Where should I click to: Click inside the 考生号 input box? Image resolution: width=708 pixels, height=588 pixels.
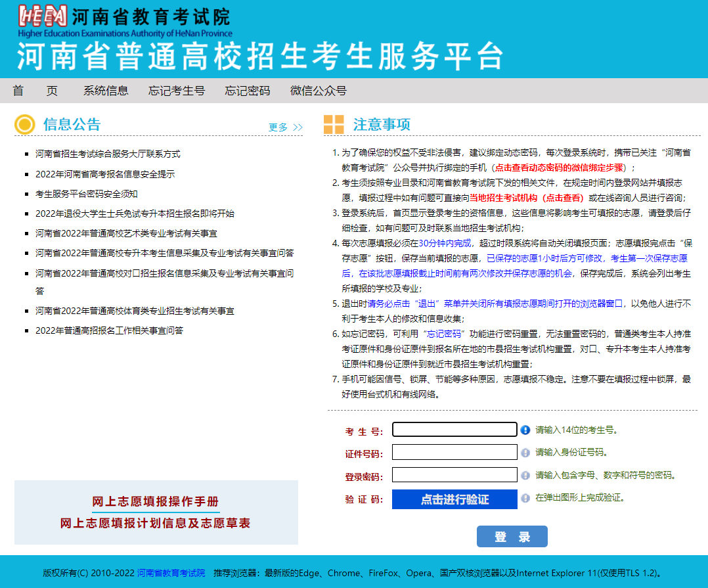(454, 429)
